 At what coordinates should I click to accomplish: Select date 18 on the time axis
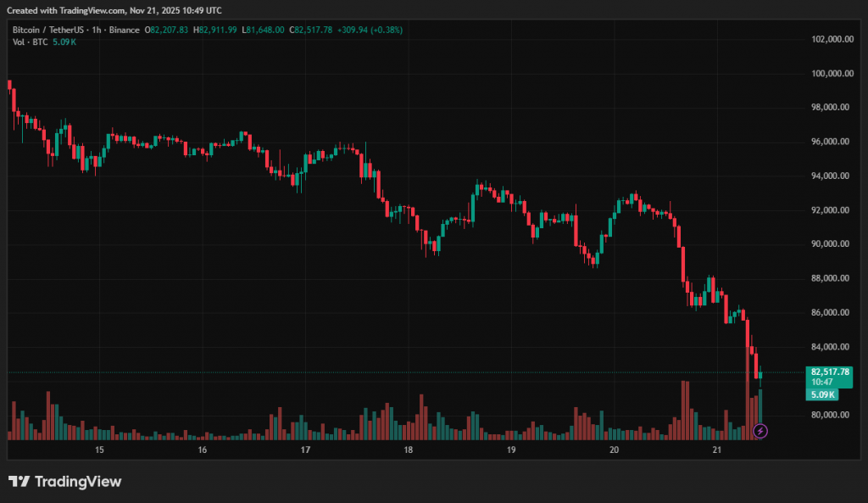point(408,450)
